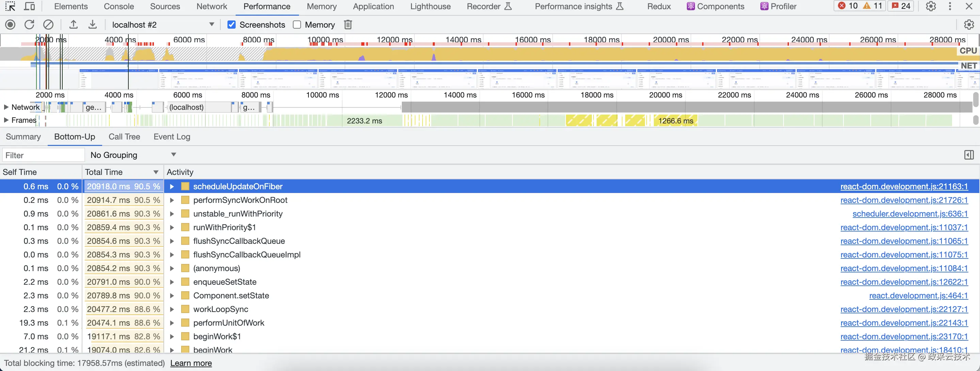Click the activity Filter input field
This screenshot has width=980, height=371.
[x=43, y=155]
